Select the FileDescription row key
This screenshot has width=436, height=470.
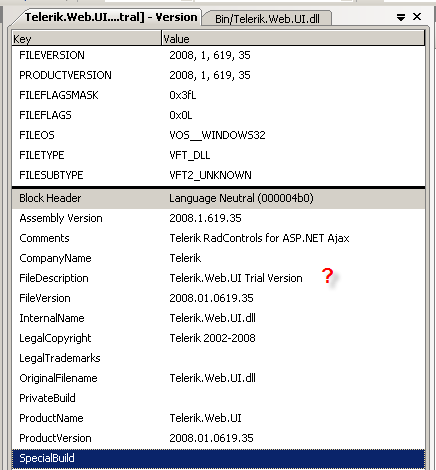coord(54,278)
